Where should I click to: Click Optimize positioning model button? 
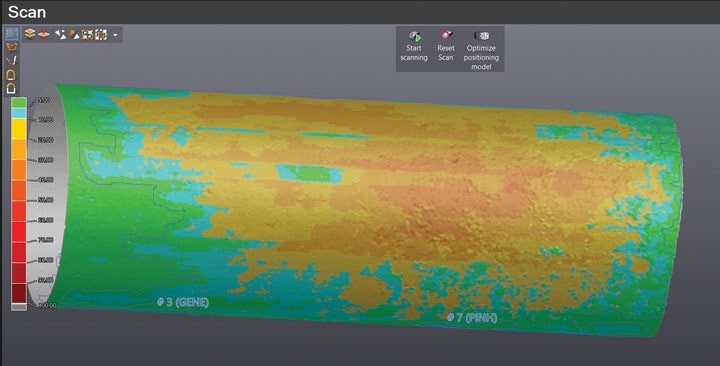[x=481, y=50]
